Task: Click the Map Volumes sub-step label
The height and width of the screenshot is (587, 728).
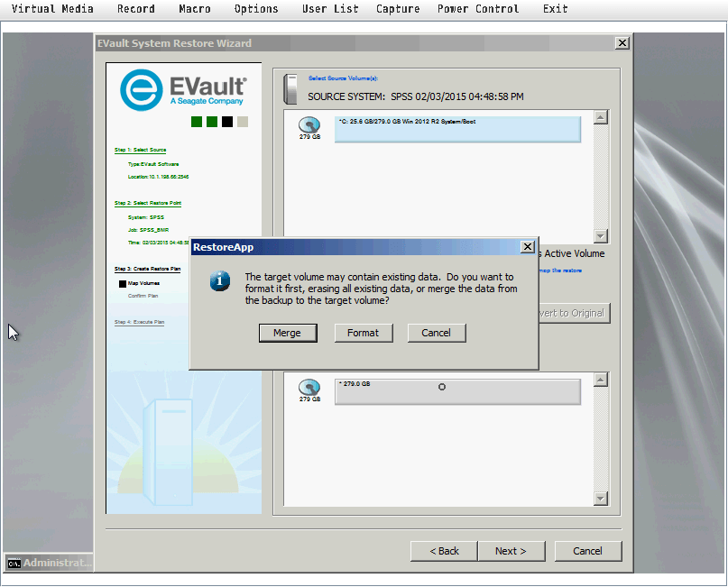Action: (143, 283)
